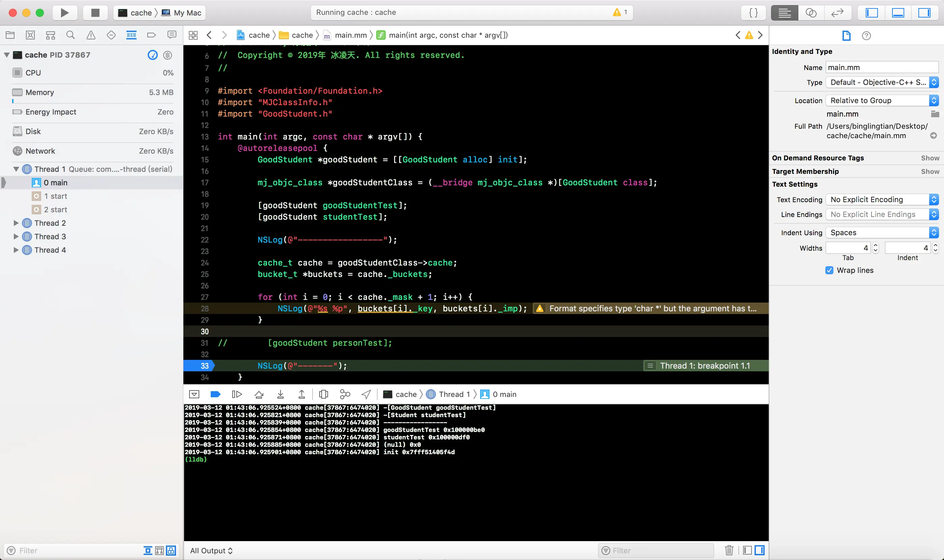Click the Simulate Location arrow icon
The image size is (944, 560).
coord(366,394)
